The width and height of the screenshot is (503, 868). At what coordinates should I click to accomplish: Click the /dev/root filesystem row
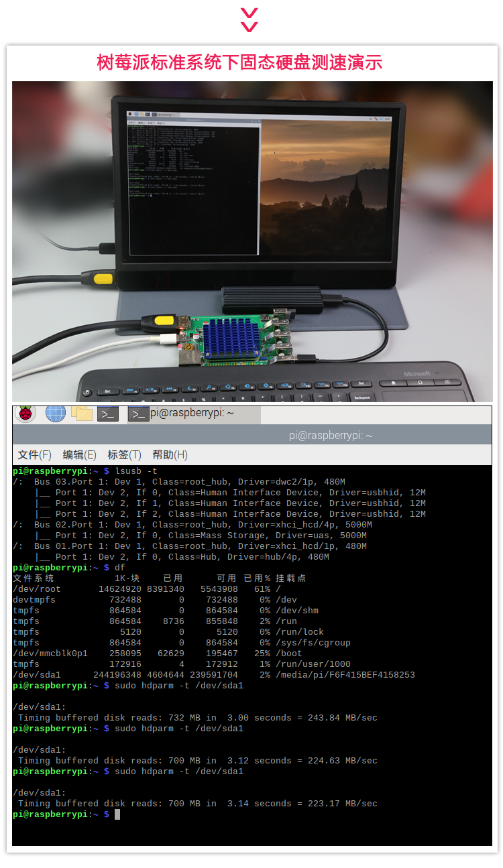147,589
